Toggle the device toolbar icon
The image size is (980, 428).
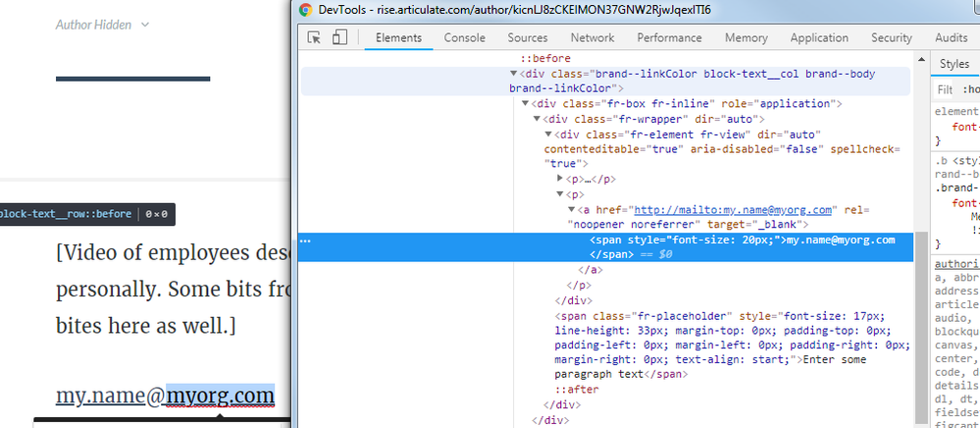(x=339, y=37)
